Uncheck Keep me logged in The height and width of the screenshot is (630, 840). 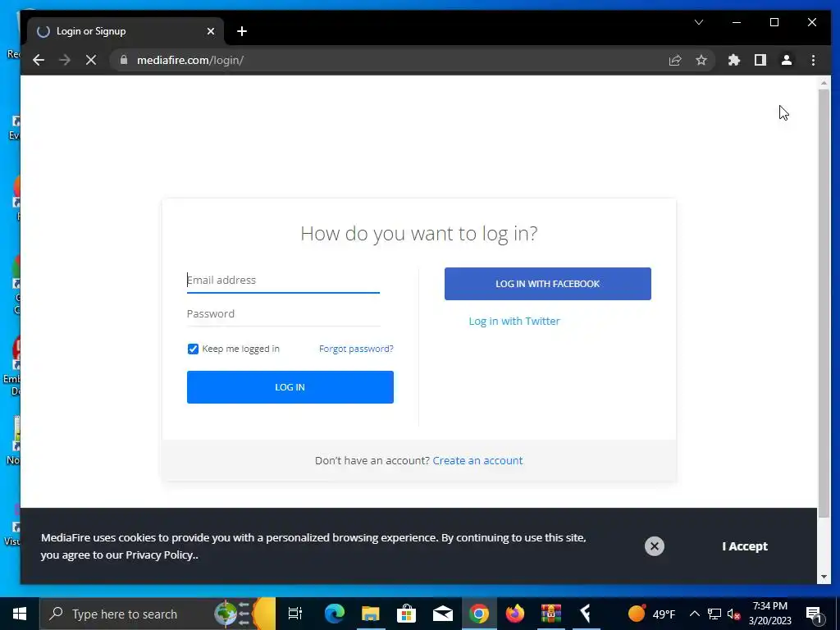tap(193, 349)
